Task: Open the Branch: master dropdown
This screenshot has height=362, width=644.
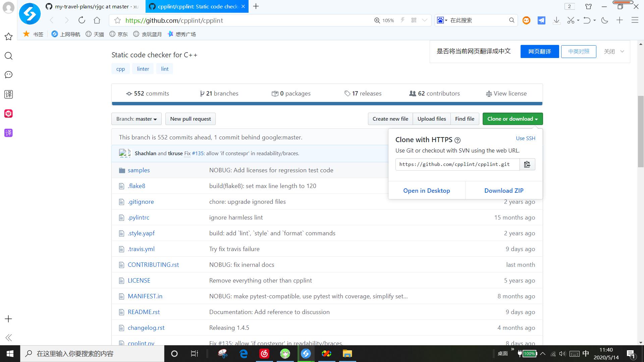Action: 136,119
